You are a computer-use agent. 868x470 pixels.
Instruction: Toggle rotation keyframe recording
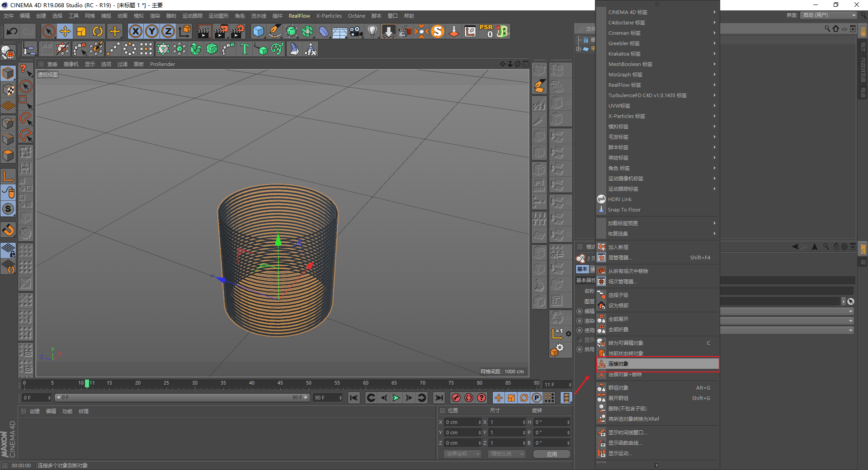click(x=524, y=398)
